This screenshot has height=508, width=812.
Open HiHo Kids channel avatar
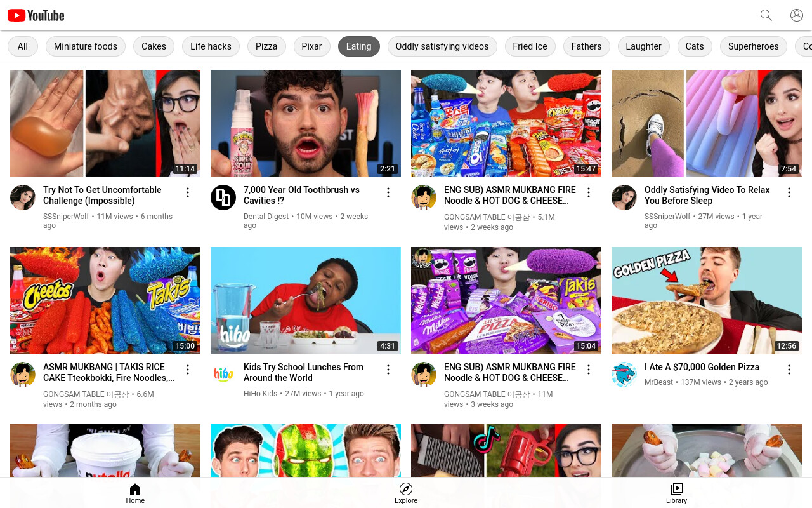pyautogui.click(x=223, y=375)
